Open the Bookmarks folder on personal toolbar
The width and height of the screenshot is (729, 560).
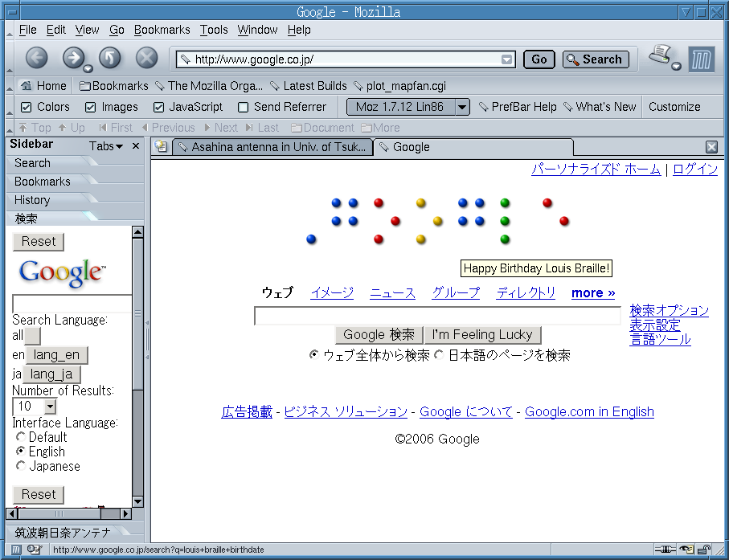(114, 86)
